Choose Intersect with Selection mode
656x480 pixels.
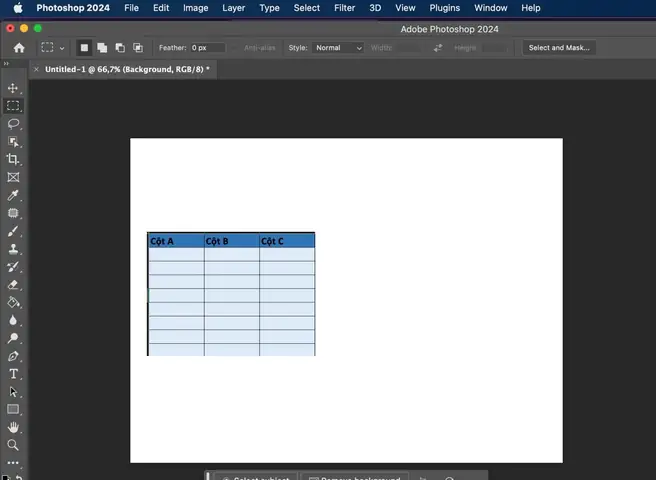138,48
